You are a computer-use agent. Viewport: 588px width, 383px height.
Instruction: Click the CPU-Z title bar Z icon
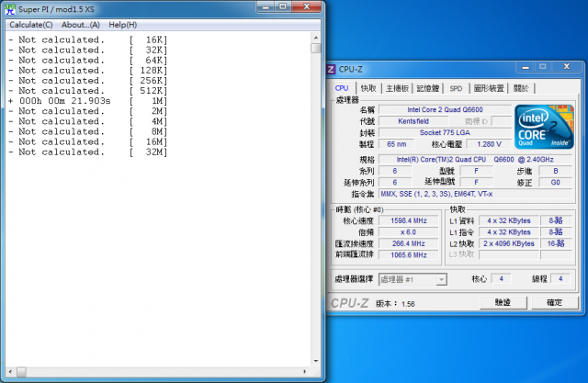(331, 69)
